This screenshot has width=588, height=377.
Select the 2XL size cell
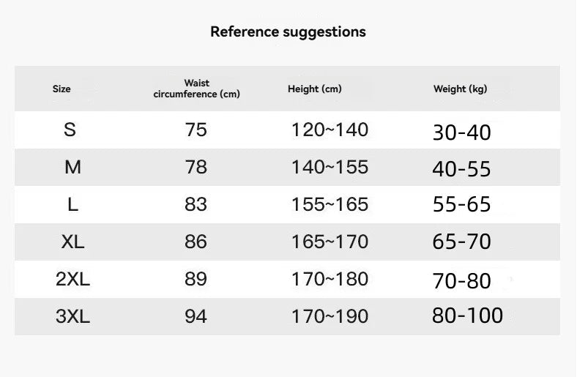point(72,279)
